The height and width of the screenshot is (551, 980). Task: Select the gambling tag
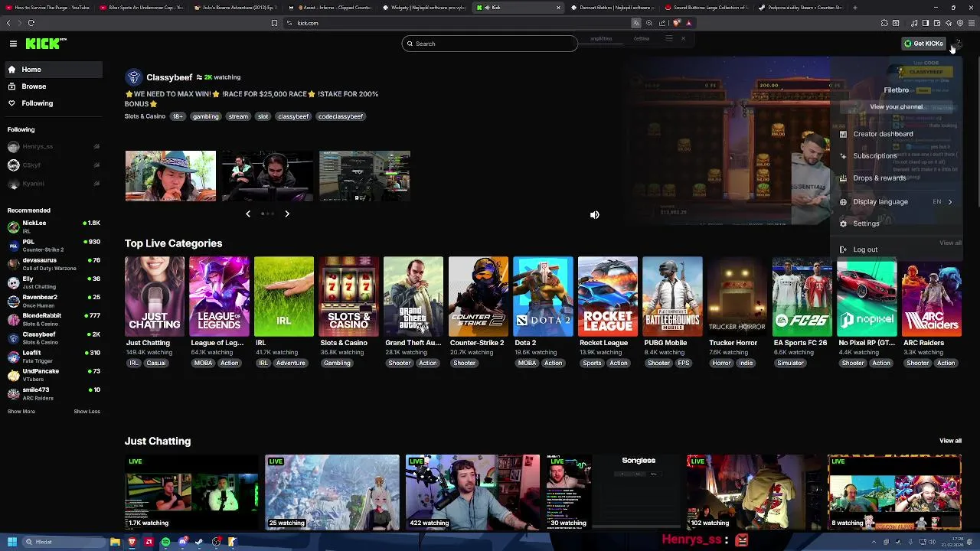click(x=205, y=116)
